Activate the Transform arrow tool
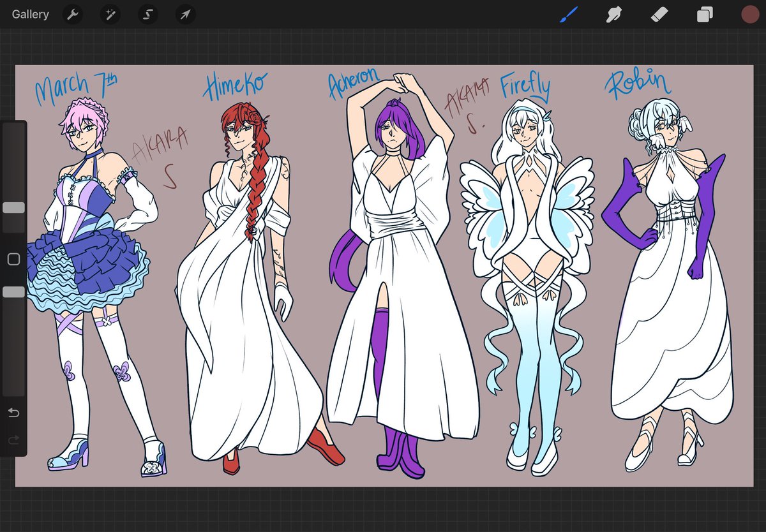 point(186,15)
